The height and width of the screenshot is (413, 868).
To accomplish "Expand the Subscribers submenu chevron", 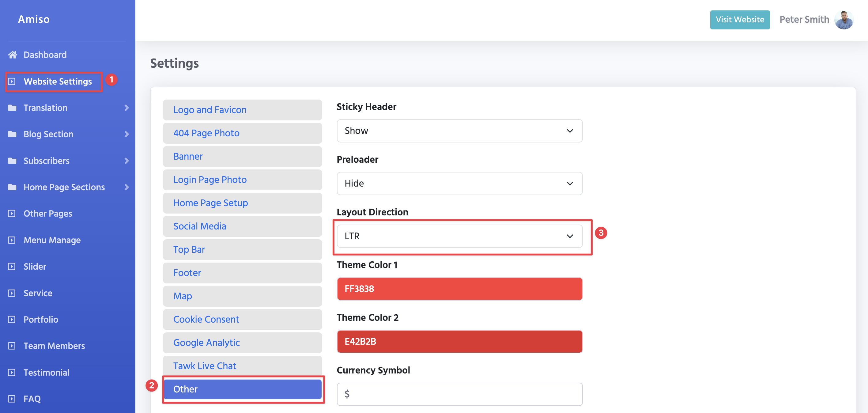I will tap(127, 161).
